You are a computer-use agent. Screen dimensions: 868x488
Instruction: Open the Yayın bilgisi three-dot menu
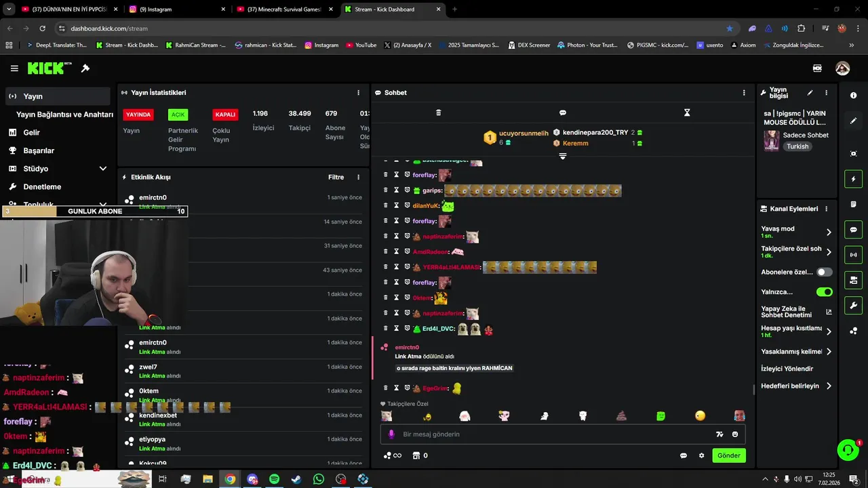[826, 93]
